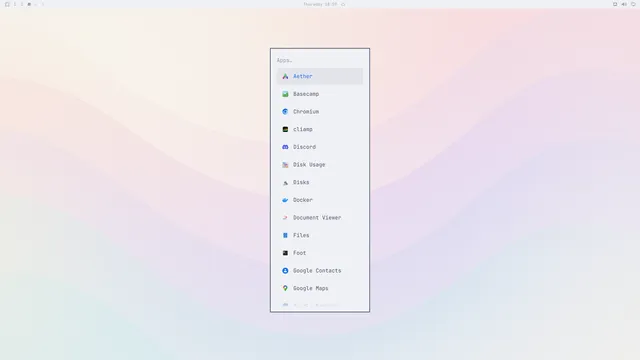The height and width of the screenshot is (360, 640).
Task: Click the Disks drive icon
Action: tap(285, 182)
